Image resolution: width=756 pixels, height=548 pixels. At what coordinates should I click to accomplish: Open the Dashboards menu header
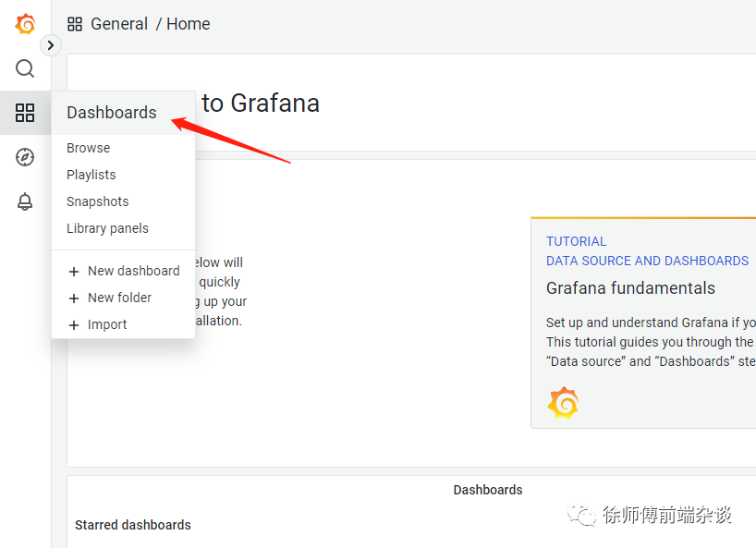pos(123,113)
